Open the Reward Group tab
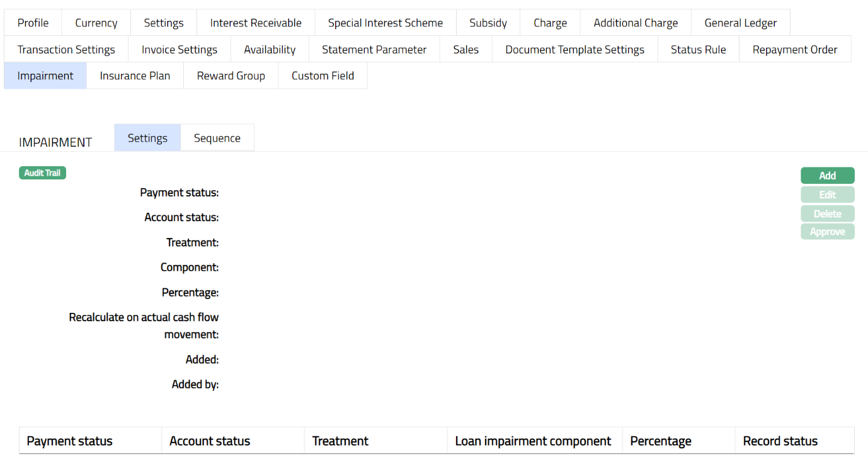Image resolution: width=868 pixels, height=469 pixels. (231, 76)
